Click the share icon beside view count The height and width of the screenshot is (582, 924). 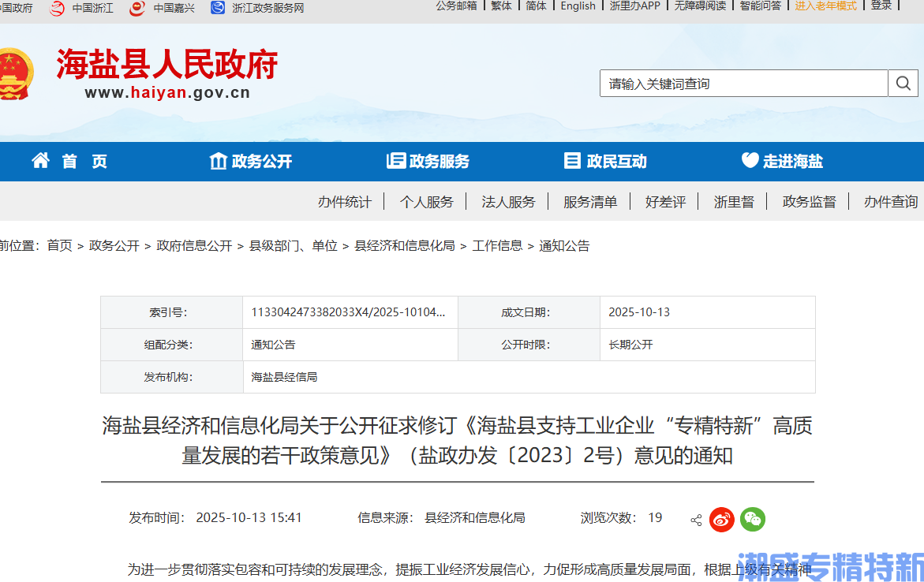(696, 520)
